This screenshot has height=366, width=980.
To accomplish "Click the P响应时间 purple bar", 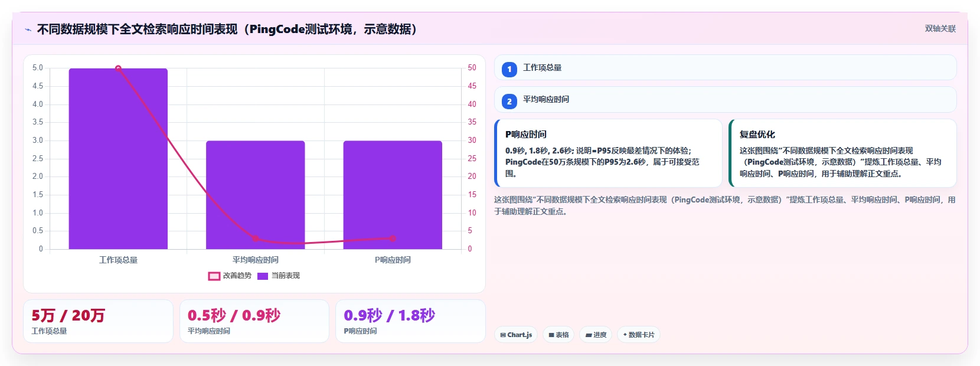I will pos(393,195).
